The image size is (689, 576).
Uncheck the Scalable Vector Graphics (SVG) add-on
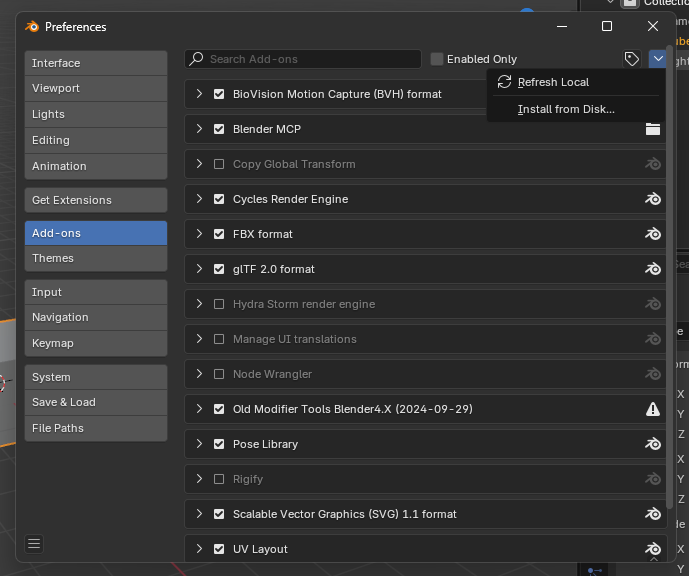coord(219,514)
